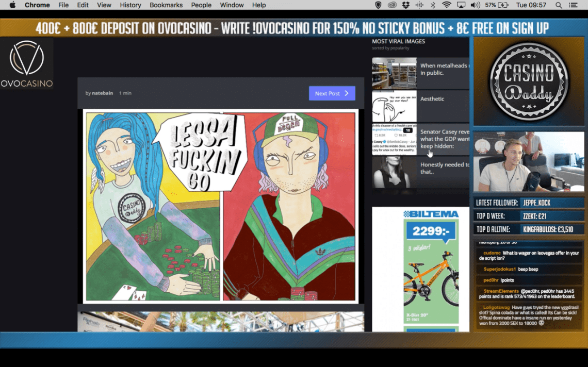This screenshot has width=588, height=367.
Task: Open the AirPlay display menu
Action: tap(461, 5)
